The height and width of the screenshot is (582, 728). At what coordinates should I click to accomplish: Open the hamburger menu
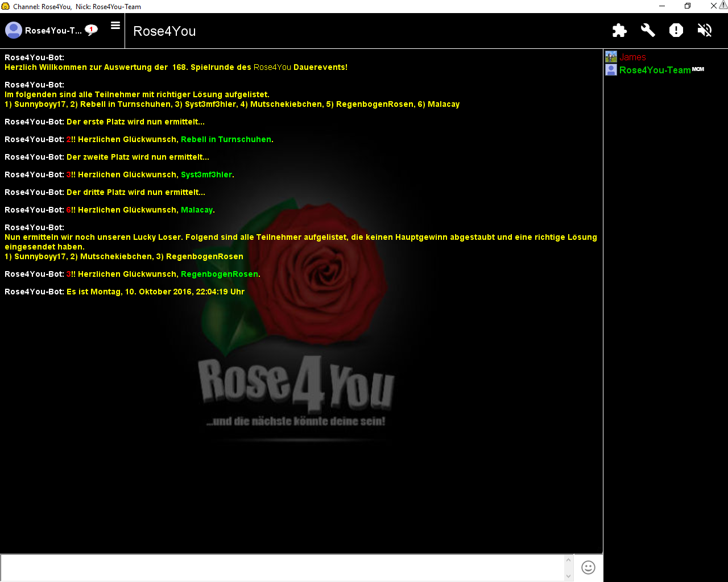point(115,26)
